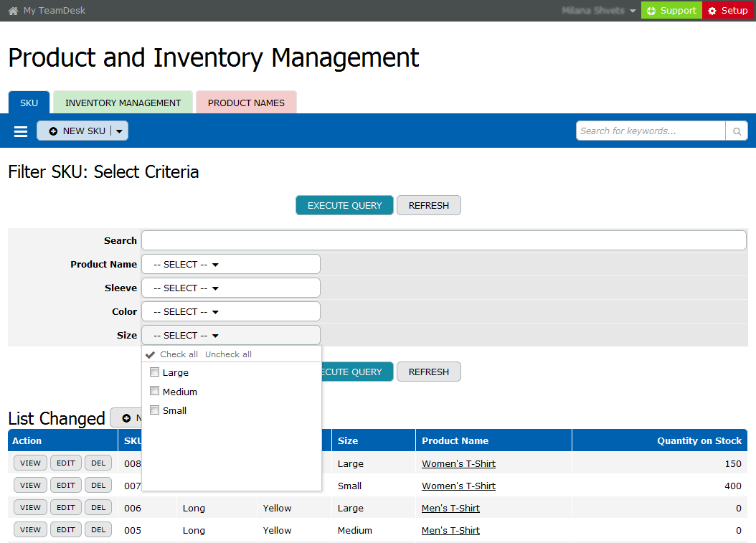756x543 pixels.
Task: Expand the Color select dropdown
Action: pyautogui.click(x=230, y=311)
